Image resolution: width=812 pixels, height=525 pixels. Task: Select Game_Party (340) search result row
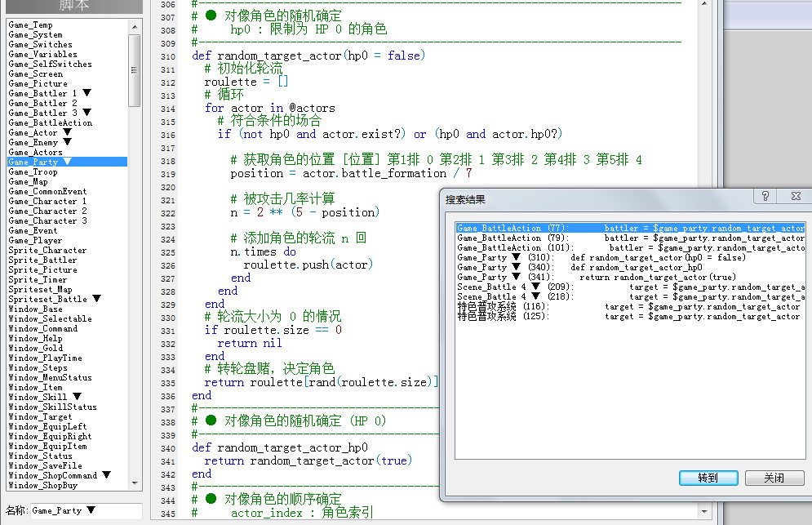pyautogui.click(x=631, y=268)
